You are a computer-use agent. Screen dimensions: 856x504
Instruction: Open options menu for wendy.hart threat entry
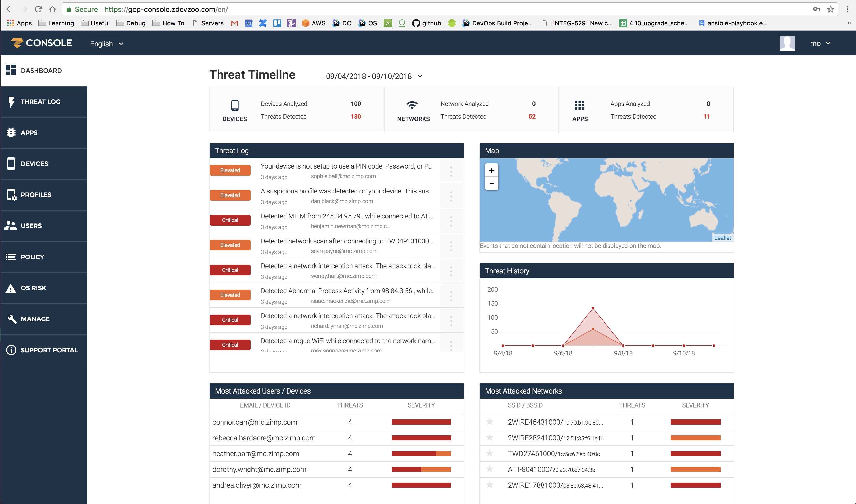[451, 271]
